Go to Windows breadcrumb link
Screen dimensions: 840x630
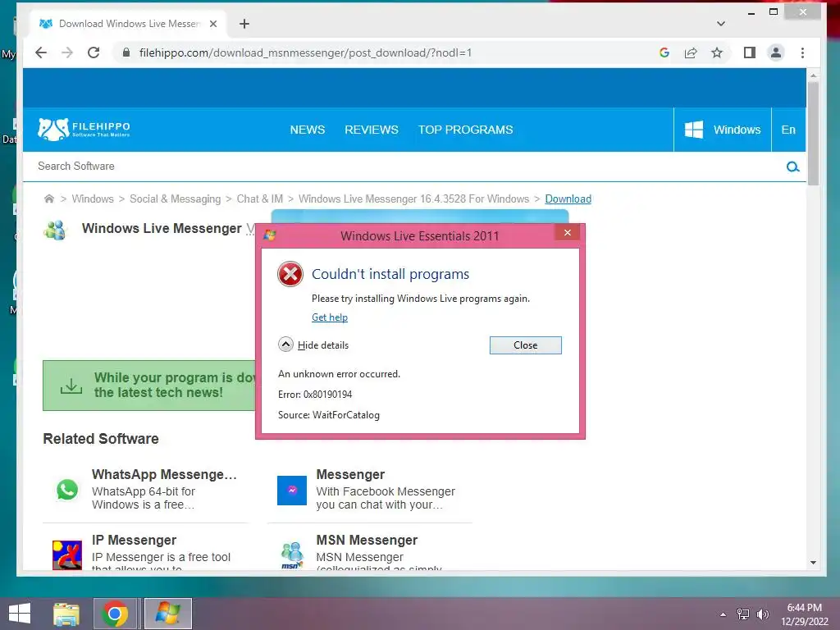(x=93, y=199)
